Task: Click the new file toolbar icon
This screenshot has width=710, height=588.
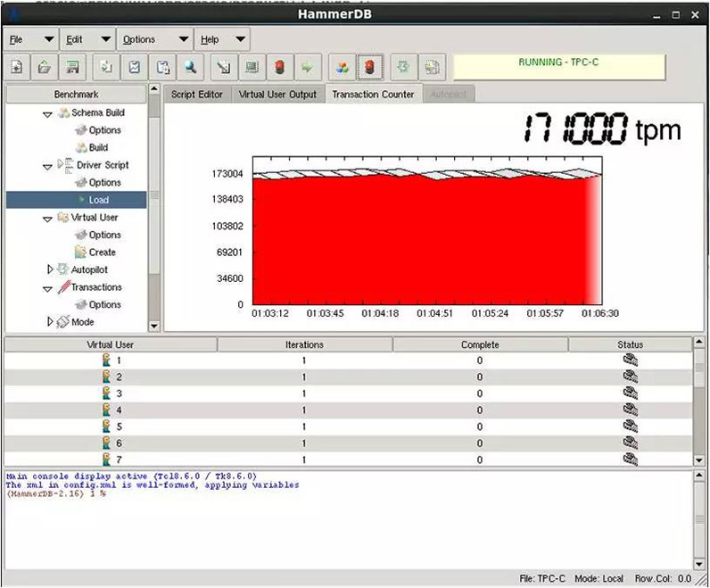Action: [17, 68]
